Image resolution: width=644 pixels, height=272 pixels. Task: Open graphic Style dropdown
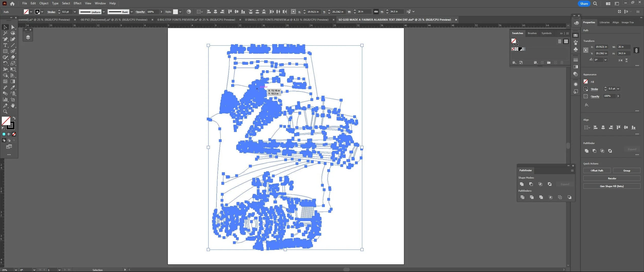180,12
